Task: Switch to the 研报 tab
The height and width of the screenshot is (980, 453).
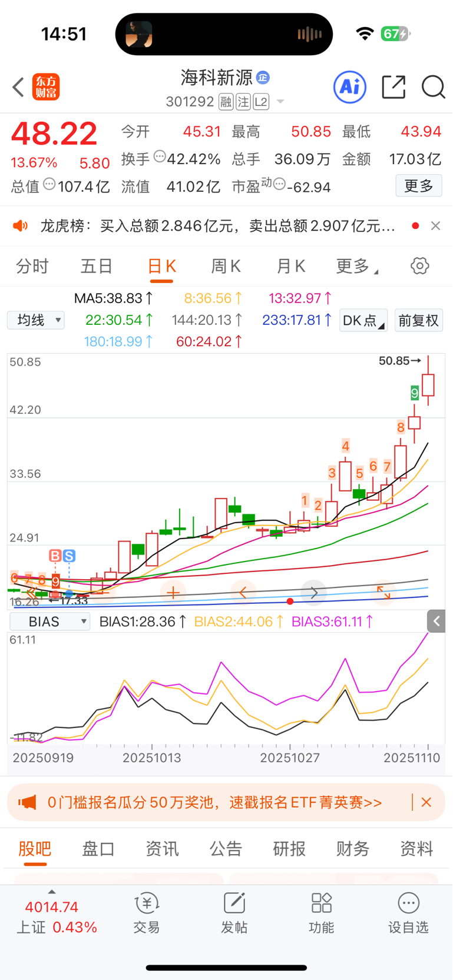Action: pyautogui.click(x=289, y=849)
